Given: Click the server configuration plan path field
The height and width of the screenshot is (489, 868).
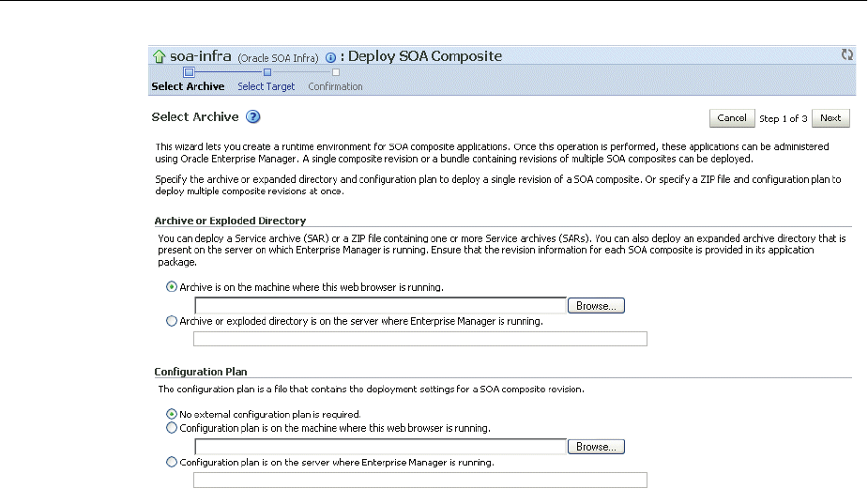Looking at the screenshot, I should tap(419, 480).
